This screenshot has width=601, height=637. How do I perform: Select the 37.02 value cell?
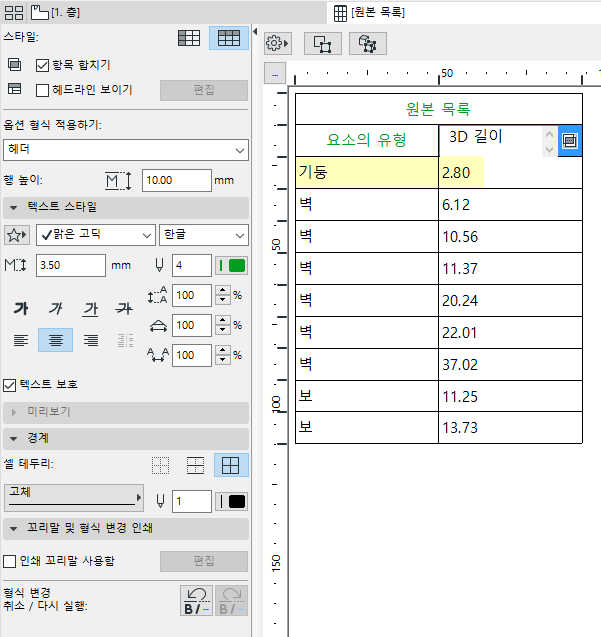pos(510,365)
